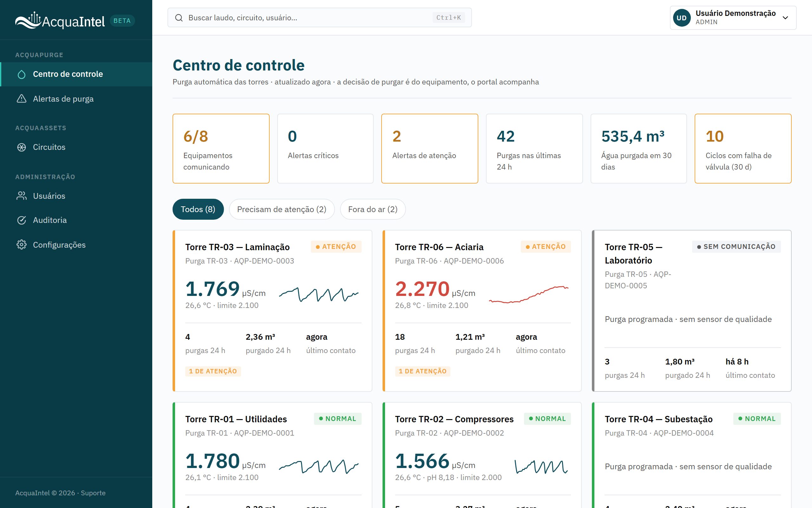Open Usuários administration page

tap(76, 196)
